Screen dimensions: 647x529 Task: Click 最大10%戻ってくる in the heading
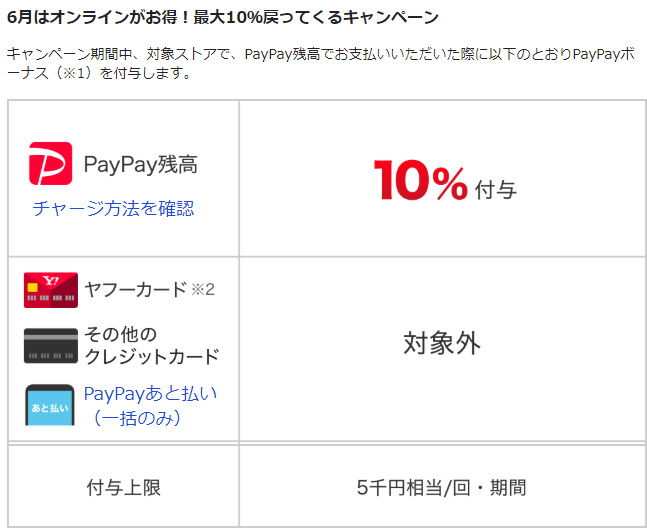(x=268, y=17)
